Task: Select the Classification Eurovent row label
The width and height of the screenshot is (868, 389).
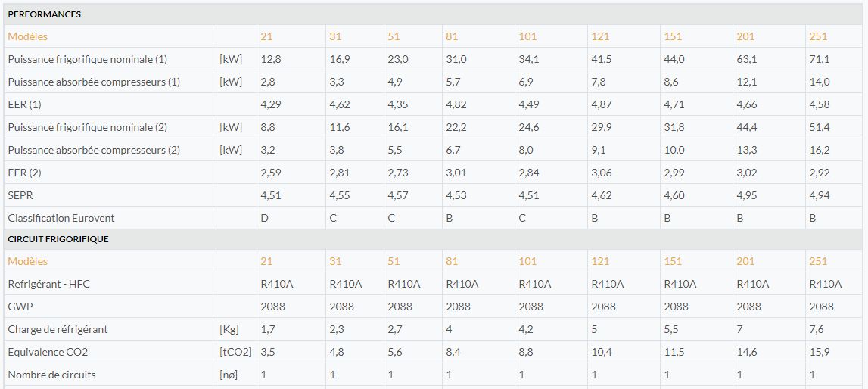Action: [61, 218]
